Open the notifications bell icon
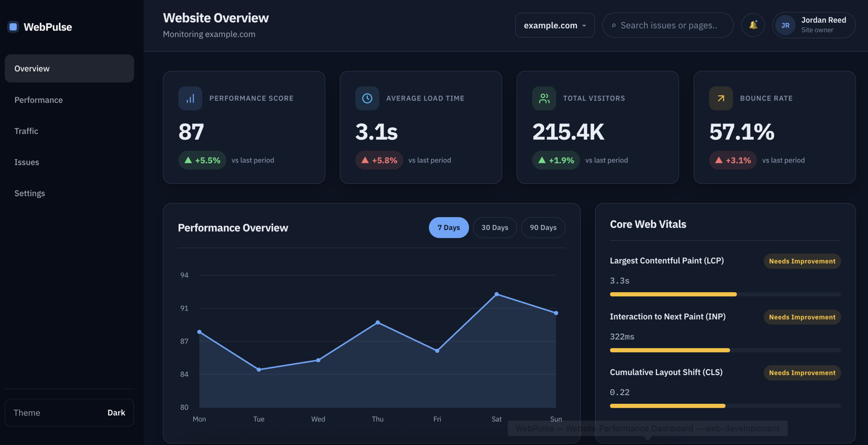 (x=753, y=25)
